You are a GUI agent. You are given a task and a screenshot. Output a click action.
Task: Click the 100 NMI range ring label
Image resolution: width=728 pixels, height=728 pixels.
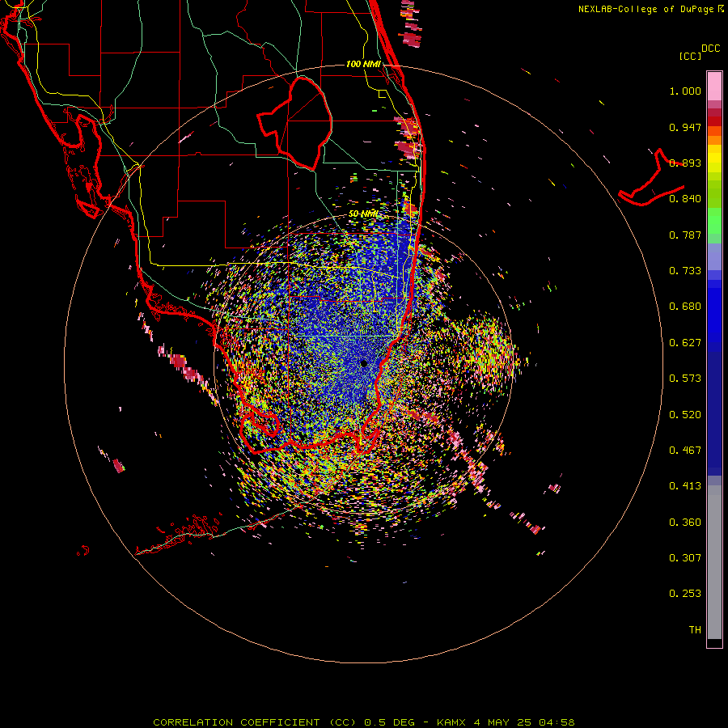tap(363, 64)
